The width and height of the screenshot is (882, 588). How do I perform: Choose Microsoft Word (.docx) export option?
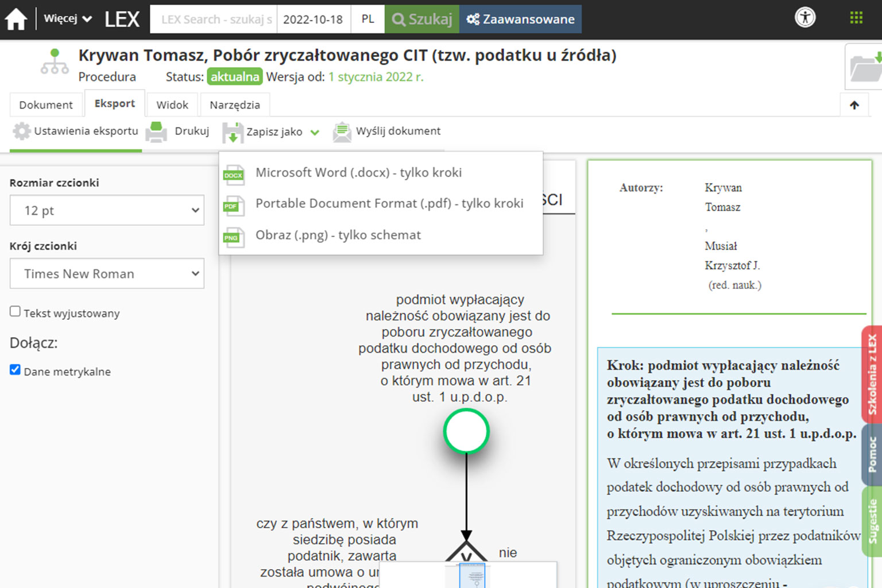coord(358,173)
